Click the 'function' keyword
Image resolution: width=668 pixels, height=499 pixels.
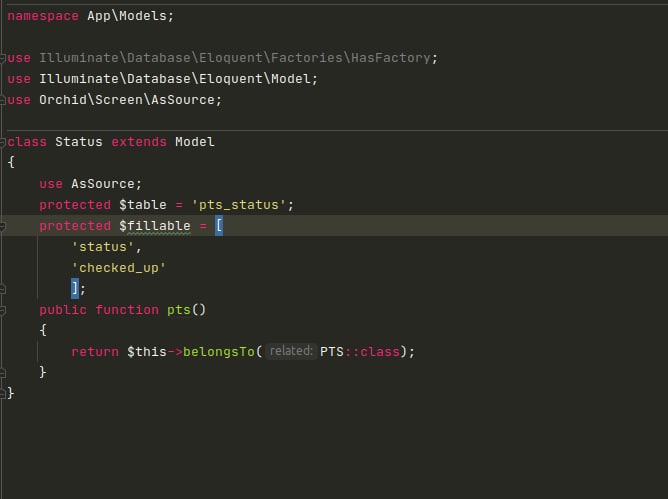[127, 310]
